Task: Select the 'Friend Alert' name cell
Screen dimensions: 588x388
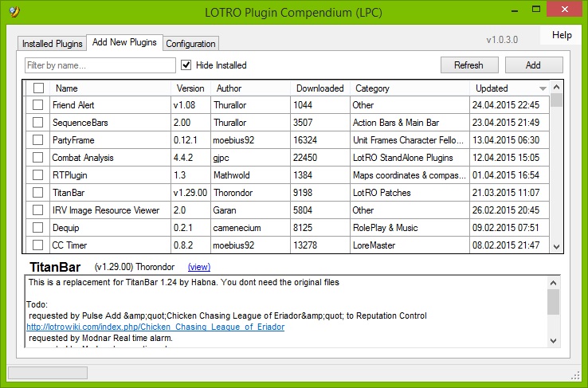Action: coord(110,105)
